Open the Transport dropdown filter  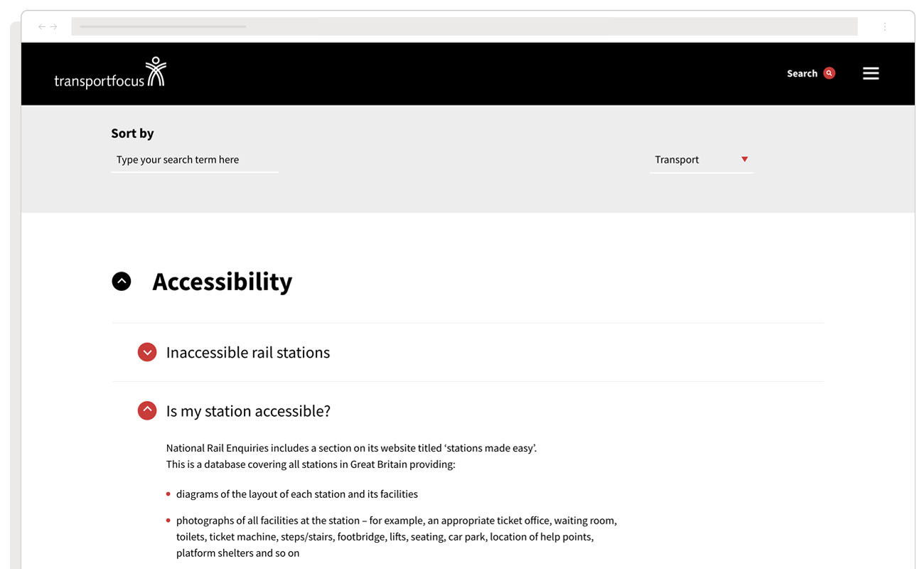[x=702, y=160]
